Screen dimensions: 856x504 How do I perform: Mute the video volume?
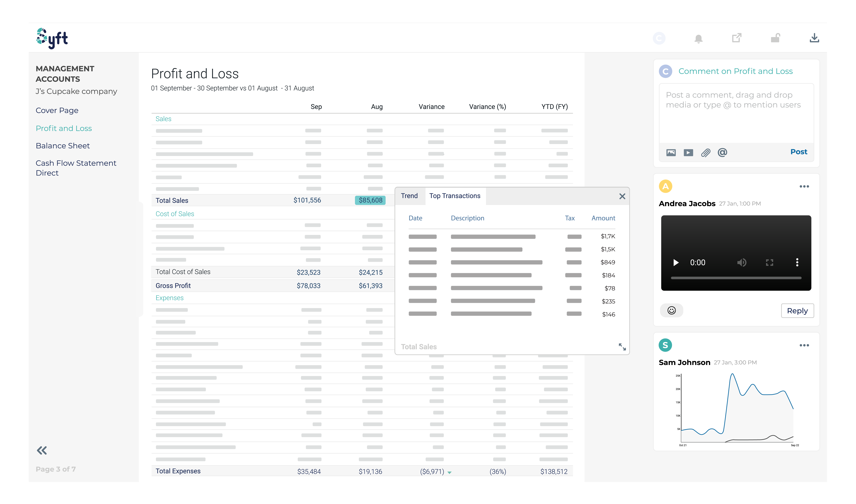pos(742,263)
